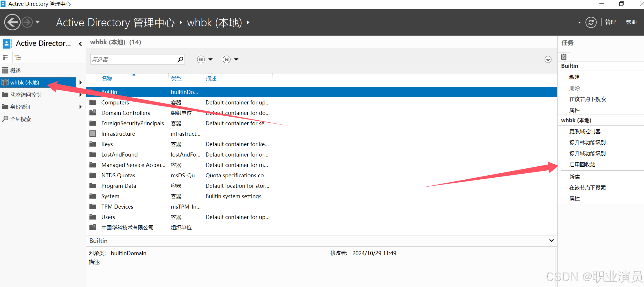This screenshot has width=644, height=287.
Task: Expand the filter criteria chevron button
Action: pos(548,59)
